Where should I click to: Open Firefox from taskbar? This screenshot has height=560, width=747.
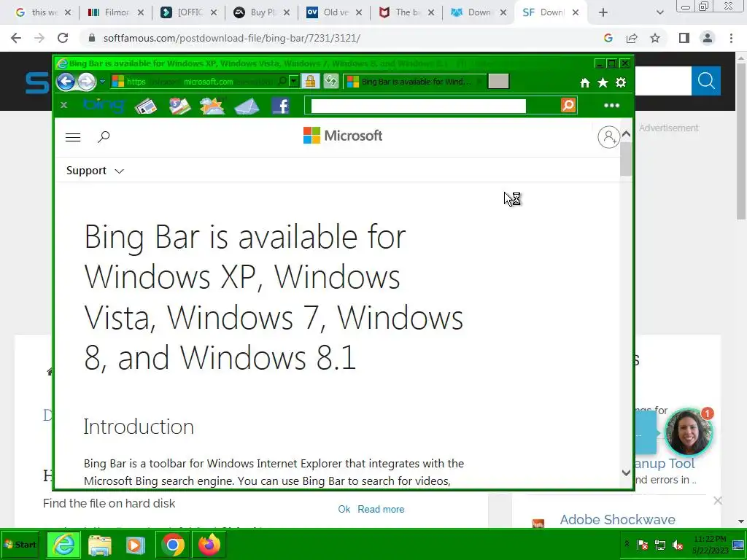click(x=209, y=544)
